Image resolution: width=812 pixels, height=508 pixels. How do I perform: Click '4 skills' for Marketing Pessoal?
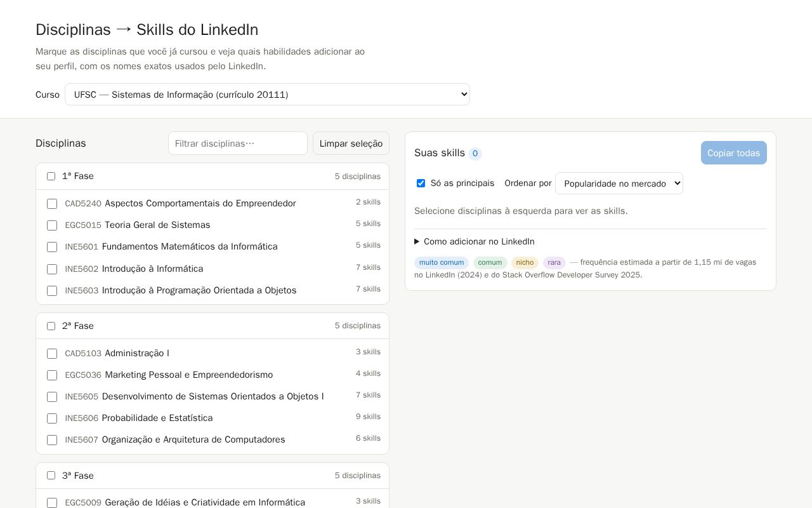368,373
